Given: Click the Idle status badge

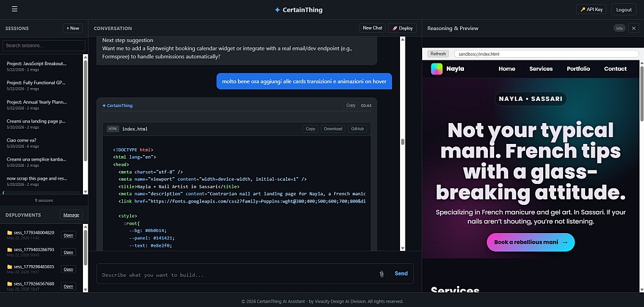Looking at the screenshot, I should click(619, 28).
